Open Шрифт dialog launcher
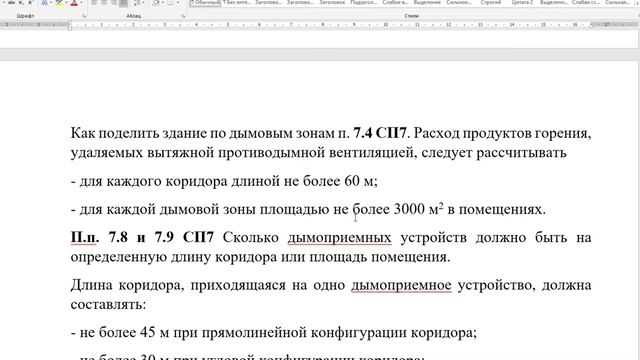This screenshot has width=640, height=360. [84, 16]
